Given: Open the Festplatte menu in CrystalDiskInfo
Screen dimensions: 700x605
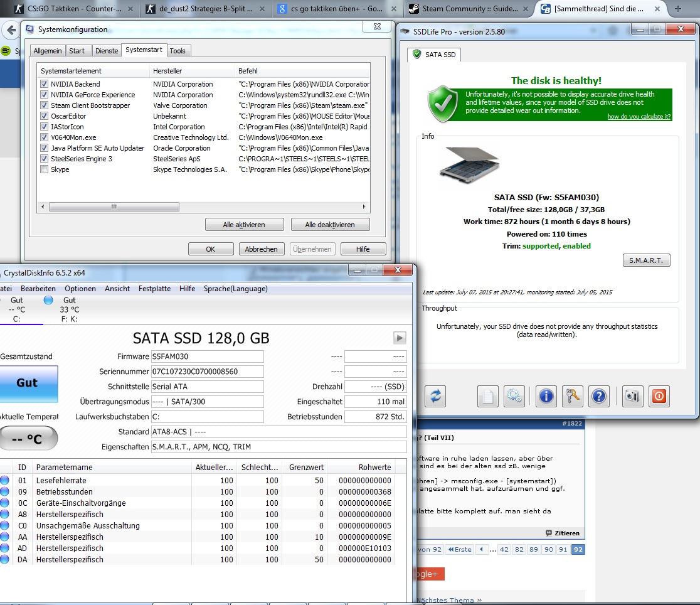Looking at the screenshot, I should (x=154, y=289).
